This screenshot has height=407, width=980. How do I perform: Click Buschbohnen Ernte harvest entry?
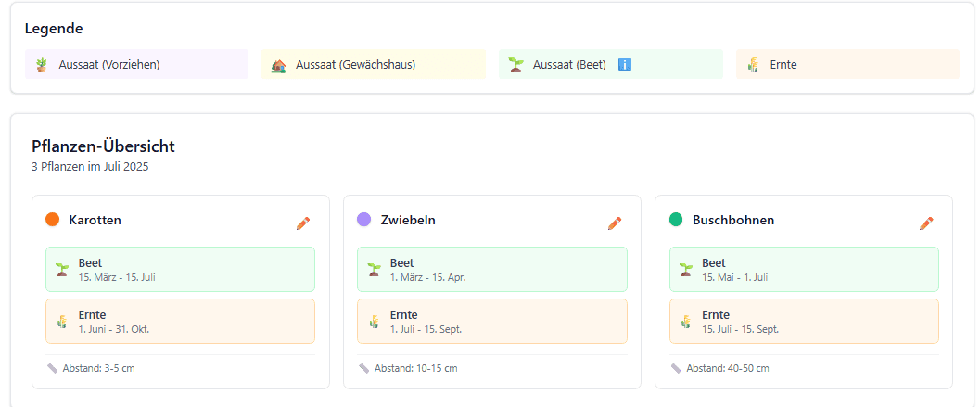click(x=803, y=322)
